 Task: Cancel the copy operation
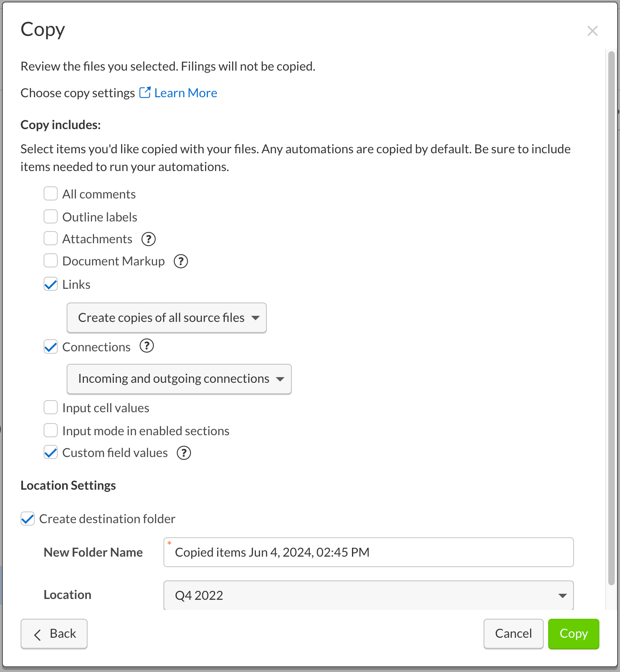[x=513, y=634]
